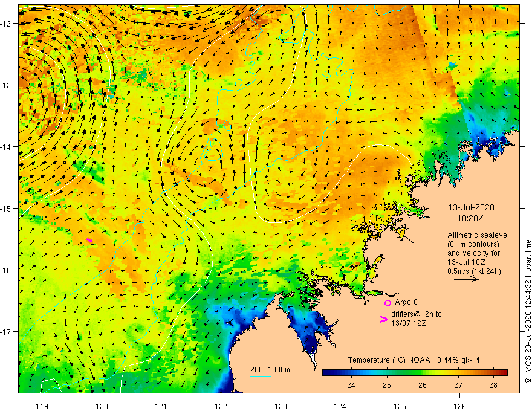Click the 'Argo 0' legend label
This screenshot has width=532, height=411.
pos(406,302)
